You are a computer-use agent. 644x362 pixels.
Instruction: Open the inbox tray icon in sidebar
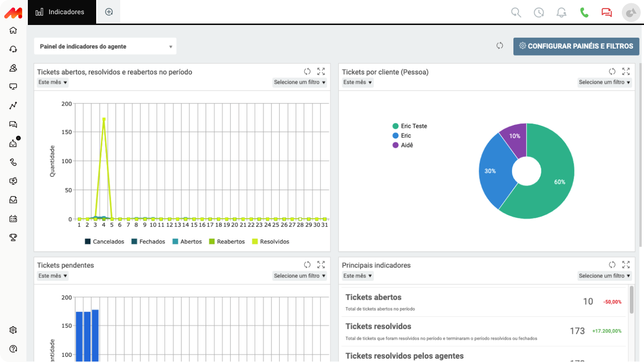click(13, 200)
